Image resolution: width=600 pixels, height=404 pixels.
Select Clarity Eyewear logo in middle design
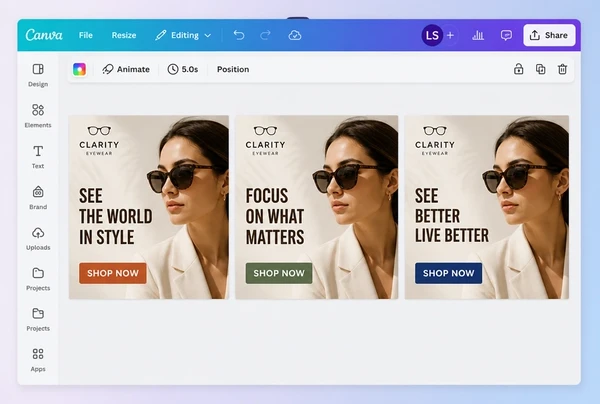[265, 140]
